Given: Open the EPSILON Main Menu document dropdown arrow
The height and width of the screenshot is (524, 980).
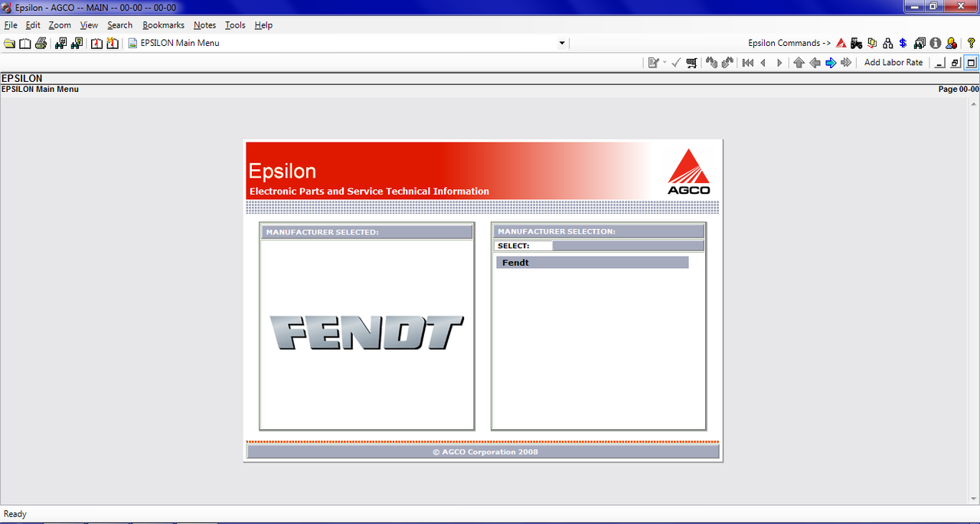Looking at the screenshot, I should tap(562, 44).
